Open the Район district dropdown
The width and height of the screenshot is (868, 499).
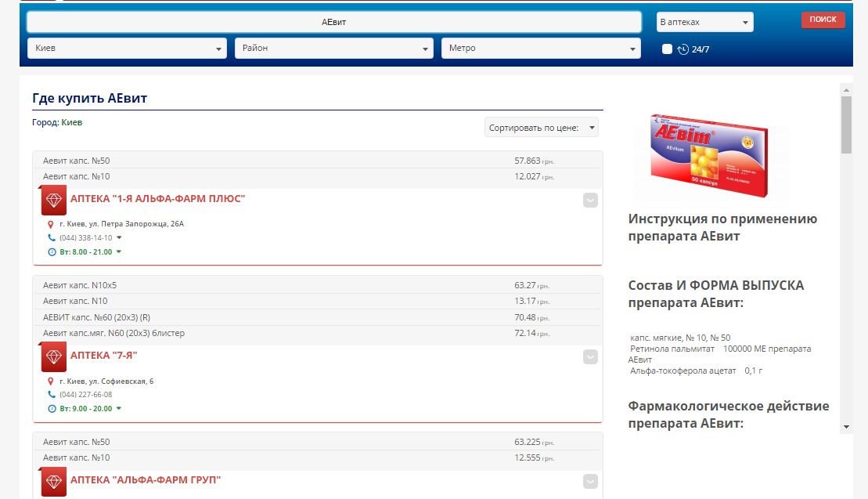point(333,49)
